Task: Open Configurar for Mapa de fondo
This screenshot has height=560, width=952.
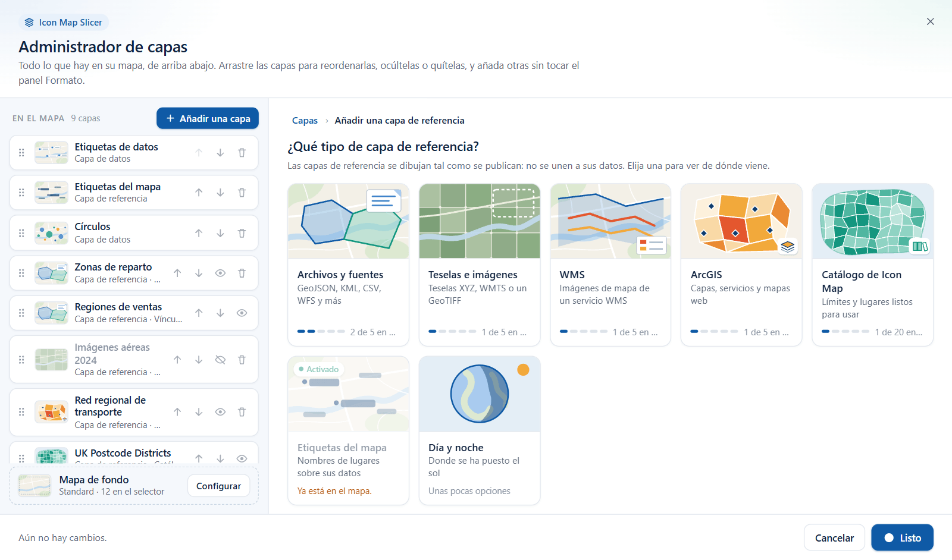Action: pos(218,486)
